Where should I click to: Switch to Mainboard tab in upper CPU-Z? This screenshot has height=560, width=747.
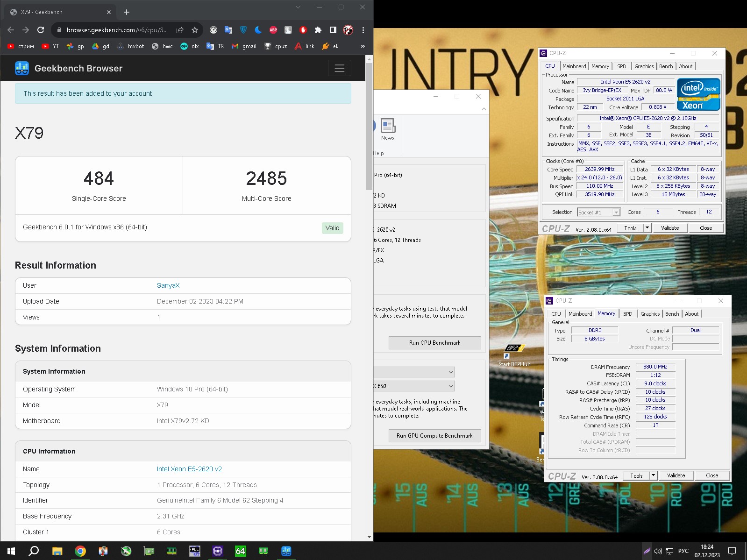[574, 66]
